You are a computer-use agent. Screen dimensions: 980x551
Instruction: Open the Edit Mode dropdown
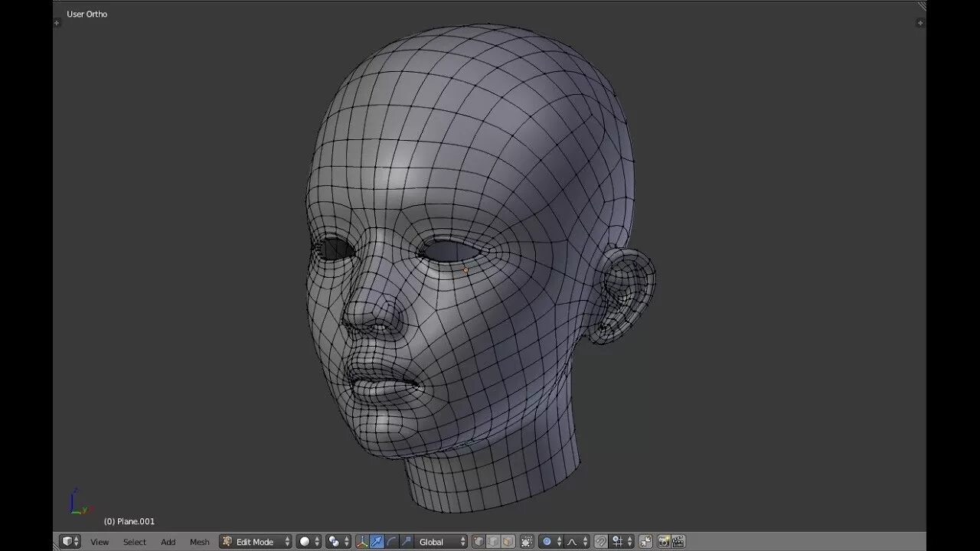[x=256, y=542]
